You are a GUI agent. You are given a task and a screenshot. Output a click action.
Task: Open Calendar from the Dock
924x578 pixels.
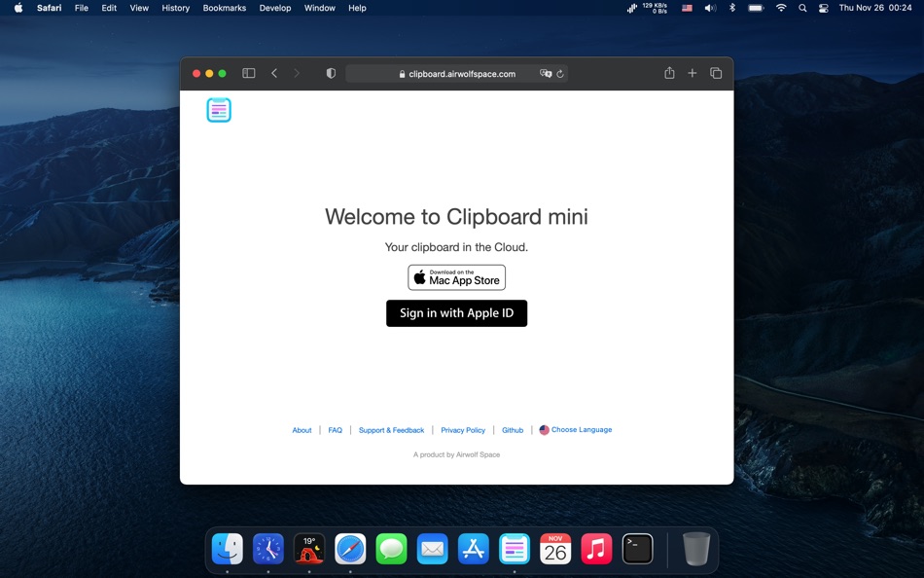(x=555, y=549)
